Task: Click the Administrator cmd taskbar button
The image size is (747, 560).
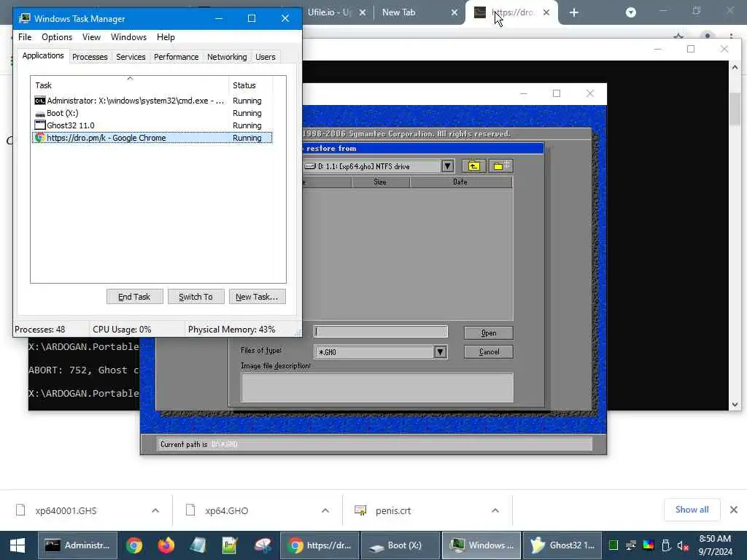Action: (x=77, y=545)
